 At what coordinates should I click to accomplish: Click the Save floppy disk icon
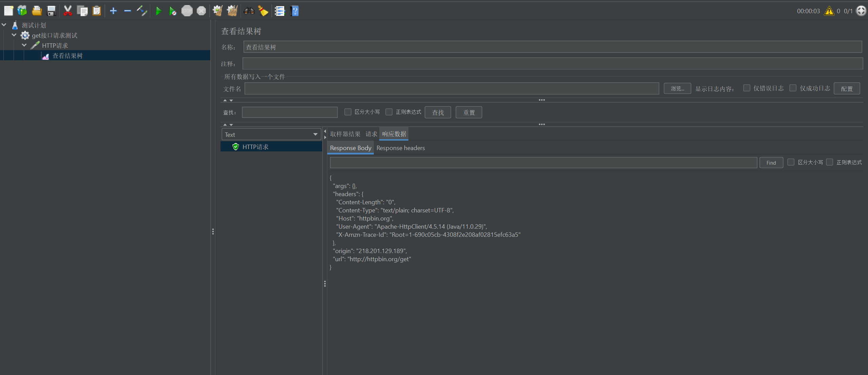pos(51,11)
